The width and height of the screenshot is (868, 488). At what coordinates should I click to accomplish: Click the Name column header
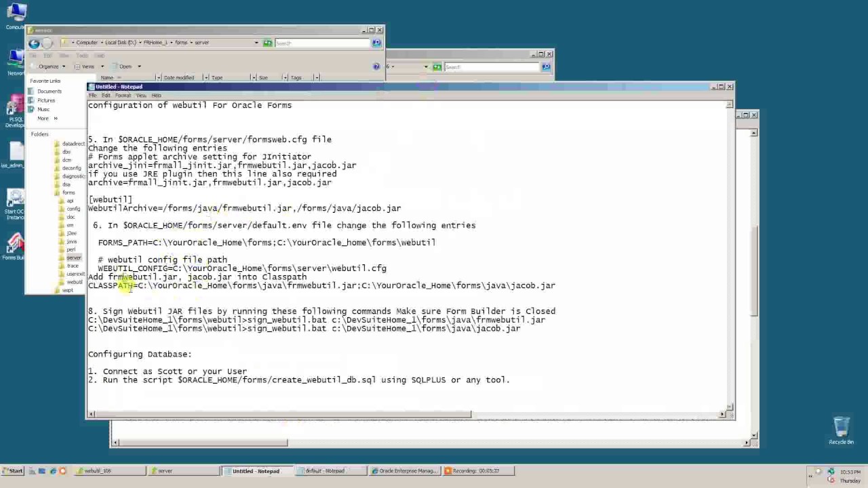(x=127, y=78)
